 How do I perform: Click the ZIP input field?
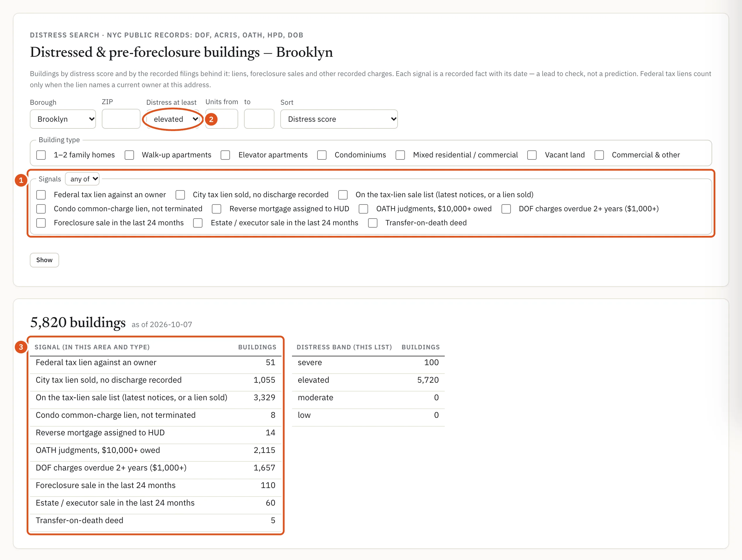pyautogui.click(x=121, y=119)
